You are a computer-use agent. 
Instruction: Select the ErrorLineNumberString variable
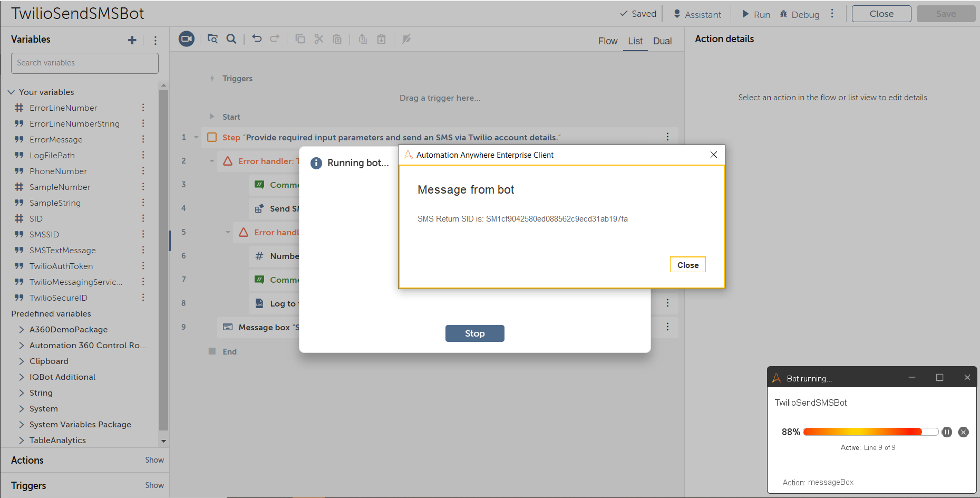coord(74,123)
